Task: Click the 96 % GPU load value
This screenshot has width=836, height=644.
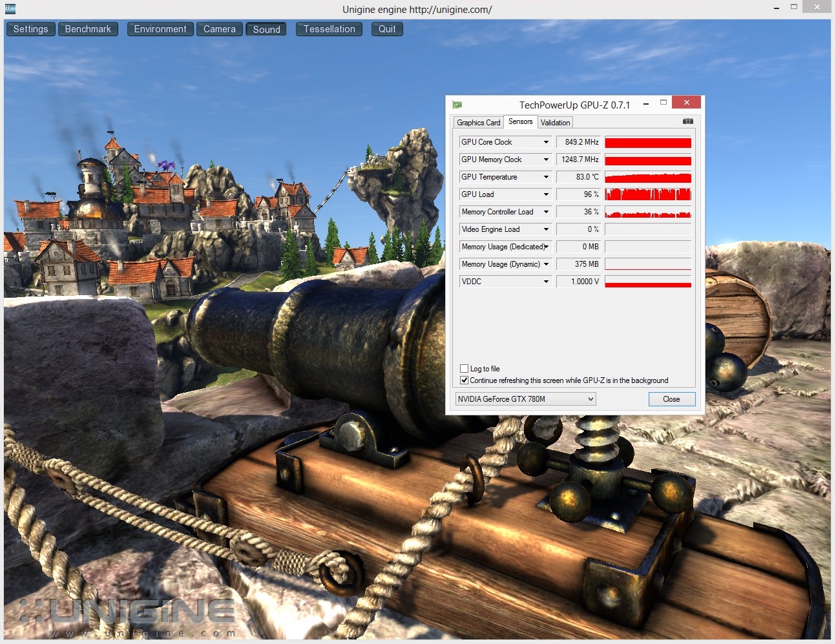Action: [x=579, y=194]
